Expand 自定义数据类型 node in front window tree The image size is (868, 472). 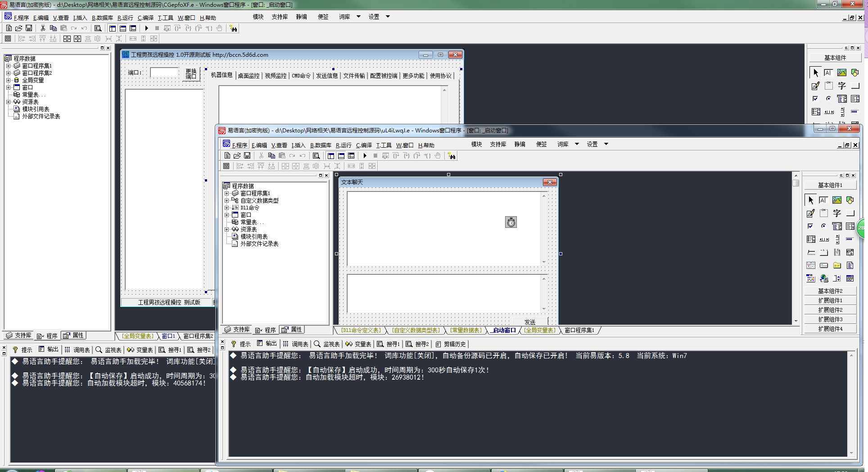[x=226, y=200]
